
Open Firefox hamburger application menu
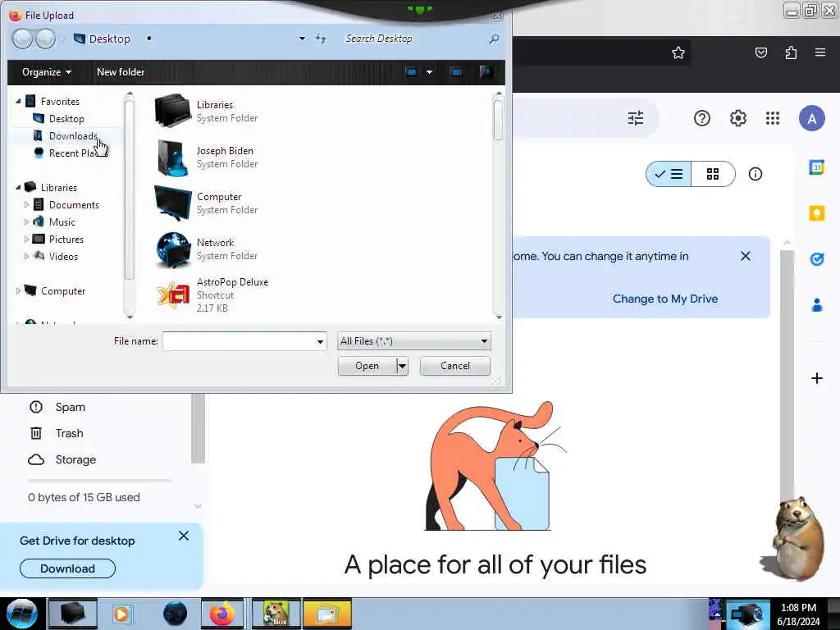[x=819, y=52]
